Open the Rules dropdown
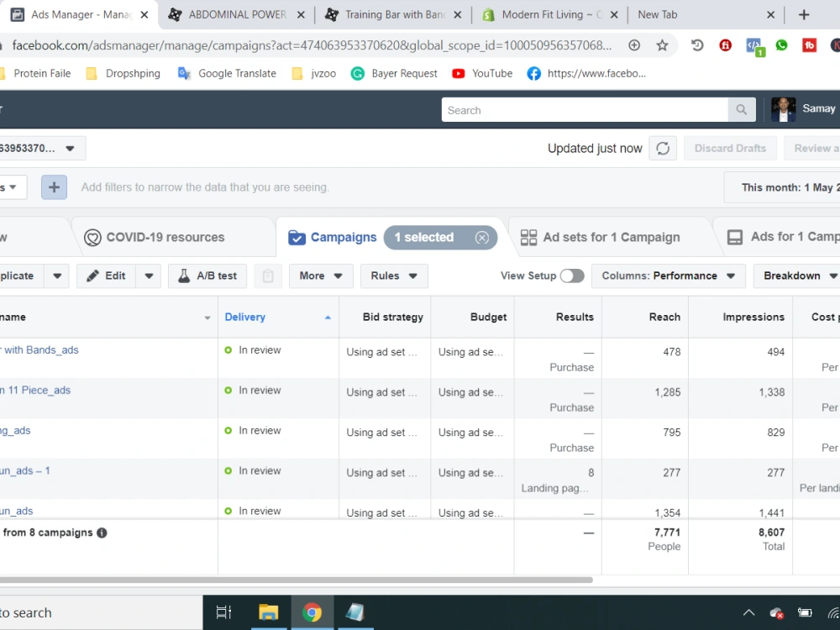Viewport: 840px width, 630px height. coord(394,276)
